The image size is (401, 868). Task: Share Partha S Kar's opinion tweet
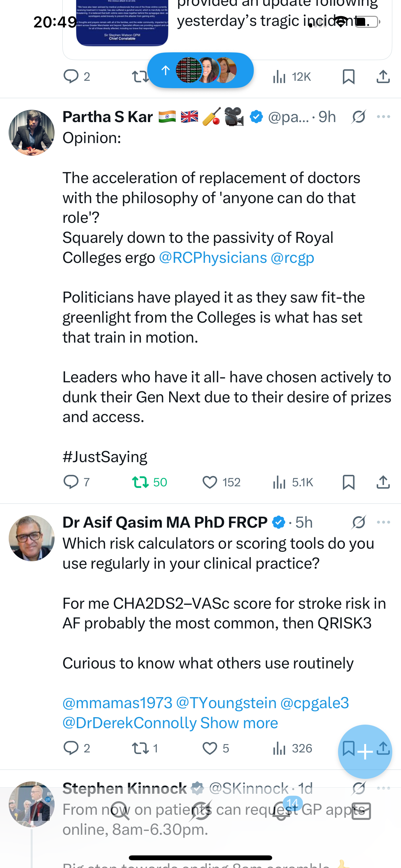[383, 482]
